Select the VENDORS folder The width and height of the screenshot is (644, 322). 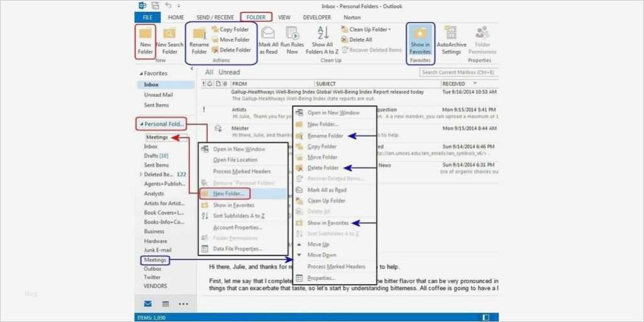point(155,286)
